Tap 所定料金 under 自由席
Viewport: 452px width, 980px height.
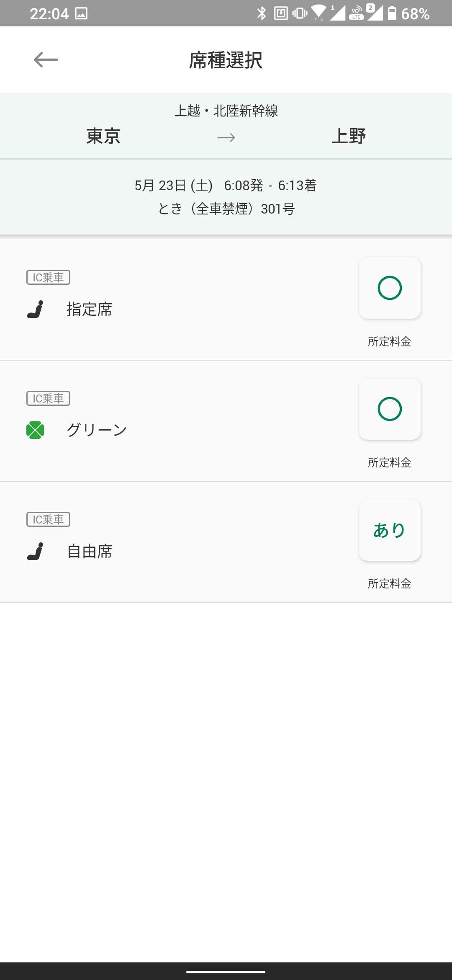(x=390, y=584)
